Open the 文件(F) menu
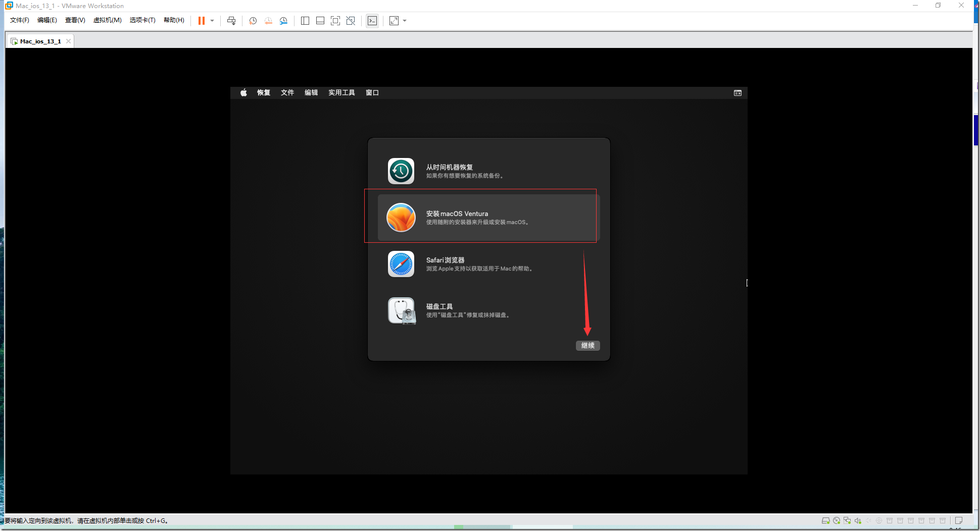The image size is (980, 531). pyautogui.click(x=20, y=20)
